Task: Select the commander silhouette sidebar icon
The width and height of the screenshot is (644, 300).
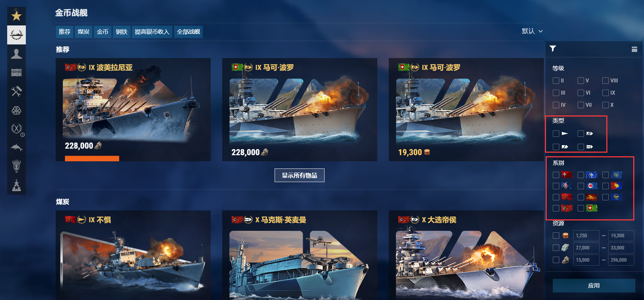Action: (17, 54)
